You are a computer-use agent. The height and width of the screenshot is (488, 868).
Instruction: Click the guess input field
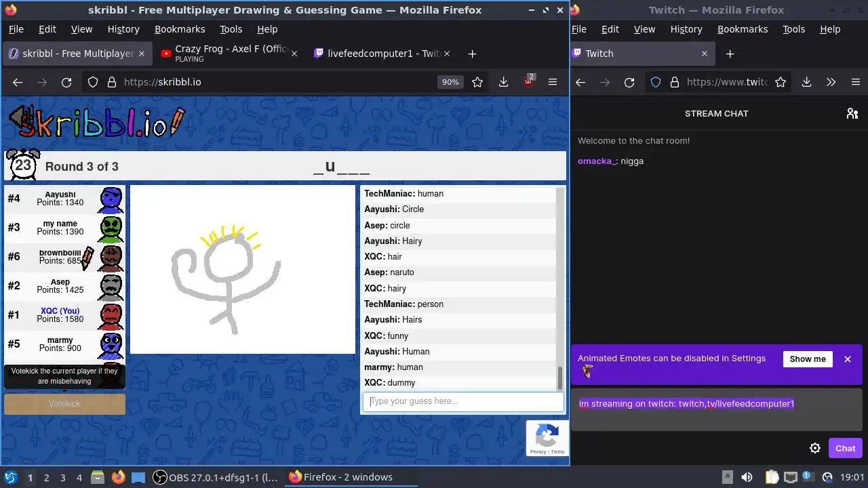coord(463,401)
